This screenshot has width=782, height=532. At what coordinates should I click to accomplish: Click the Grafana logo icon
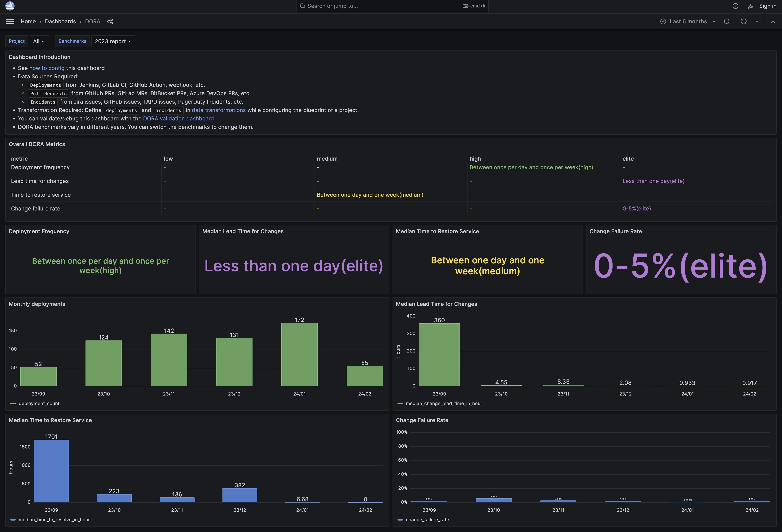[10, 6]
